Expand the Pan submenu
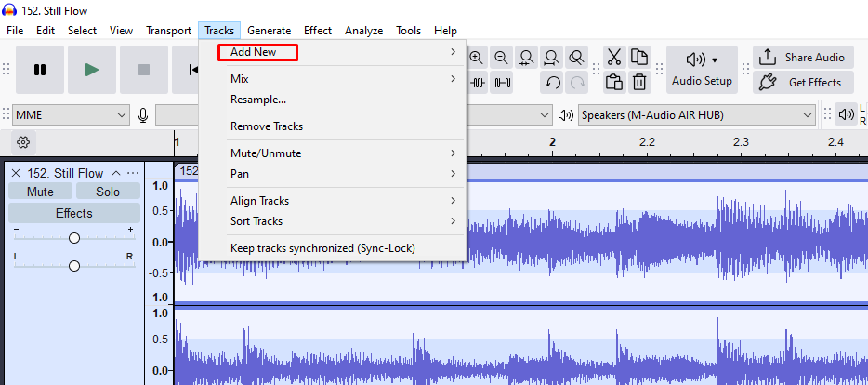868x385 pixels. pyautogui.click(x=332, y=173)
